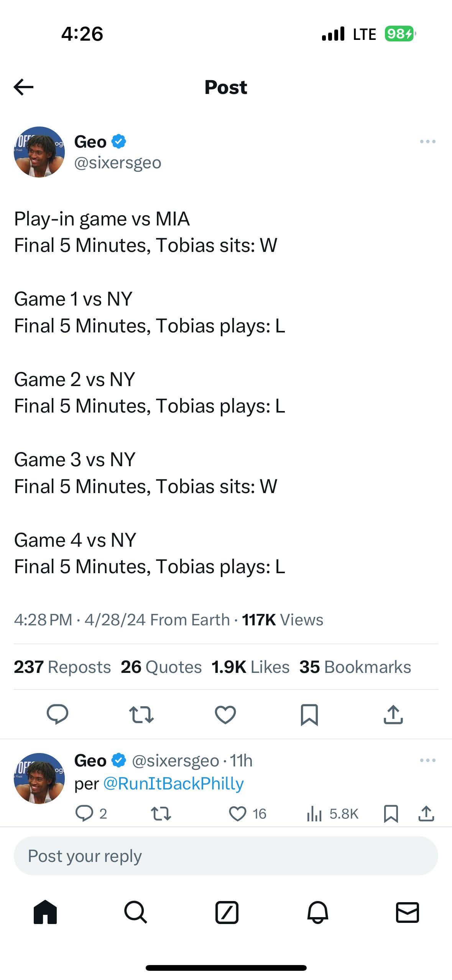Repost the main post
This screenshot has width=452, height=980.
tap(141, 714)
